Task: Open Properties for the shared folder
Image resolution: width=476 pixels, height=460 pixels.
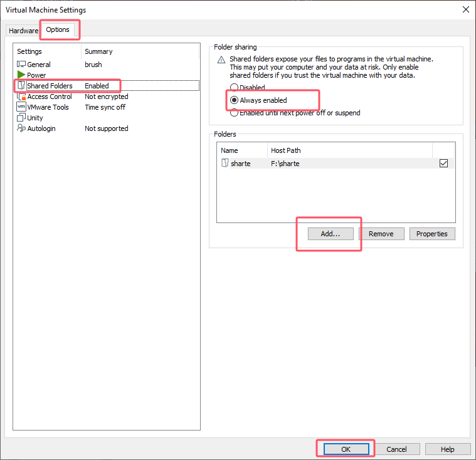Action: 432,234
